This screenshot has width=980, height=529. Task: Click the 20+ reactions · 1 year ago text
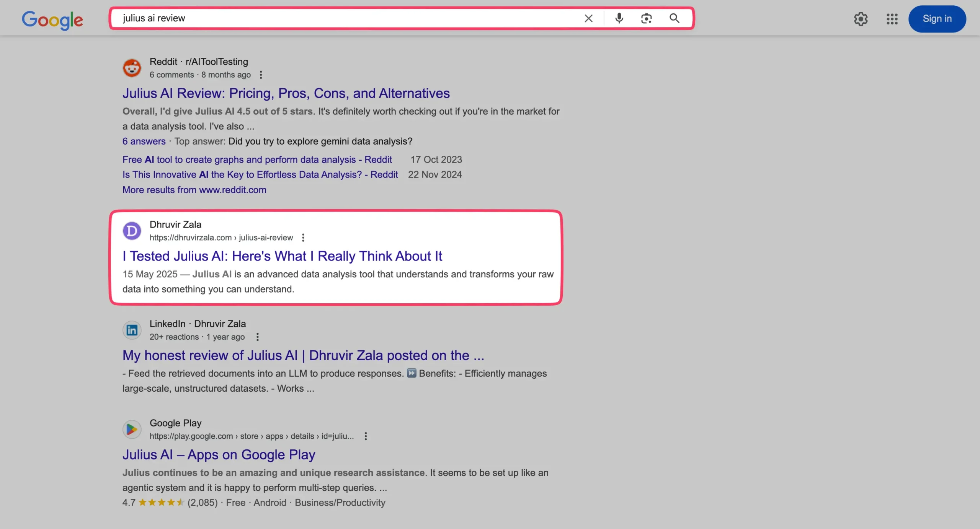pyautogui.click(x=197, y=337)
